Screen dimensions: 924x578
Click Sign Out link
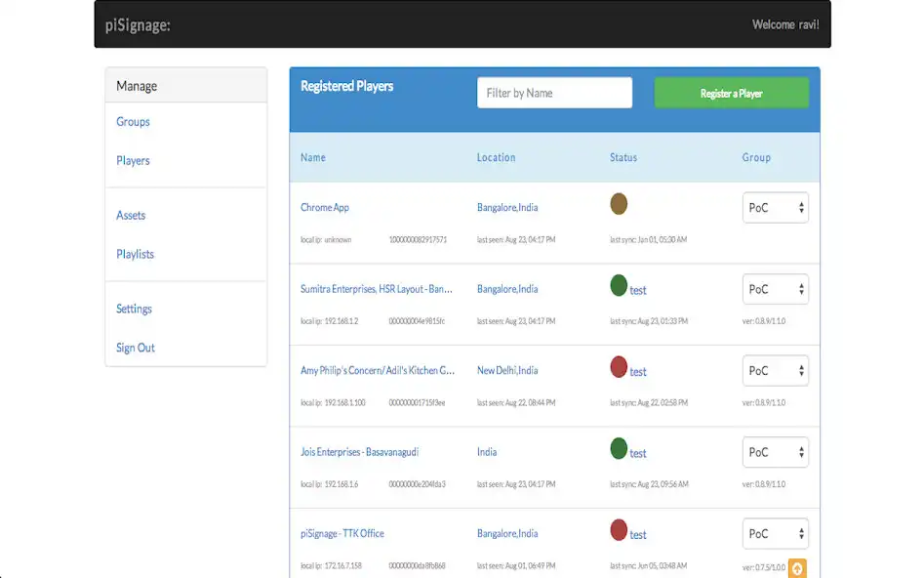tap(136, 349)
